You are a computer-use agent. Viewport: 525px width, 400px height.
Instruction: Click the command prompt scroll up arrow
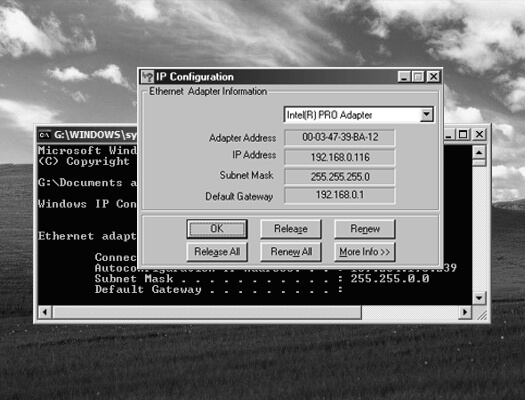(x=479, y=153)
